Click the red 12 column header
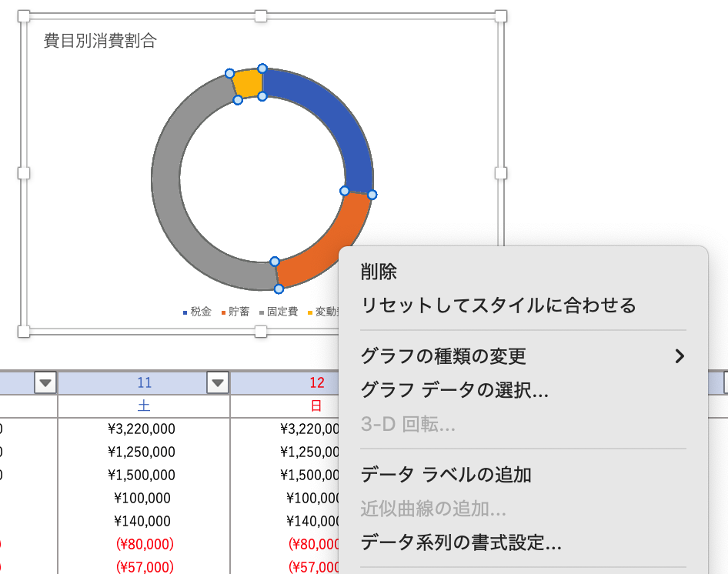728x574 pixels. (316, 382)
